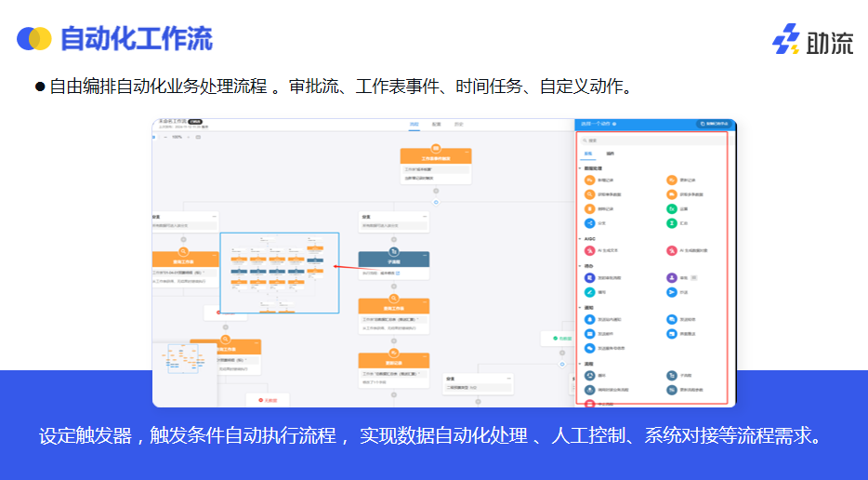Click the 发送站内通知 bell icon
868x480 pixels.
pyautogui.click(x=589, y=320)
